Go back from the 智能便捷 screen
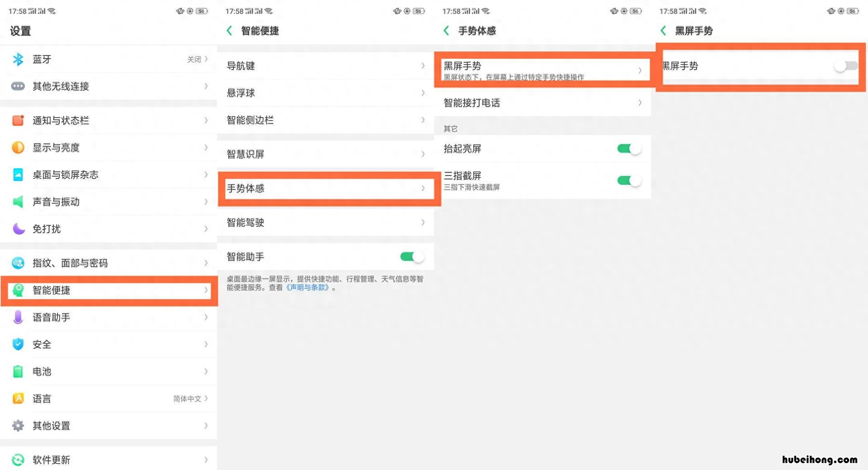 point(229,30)
